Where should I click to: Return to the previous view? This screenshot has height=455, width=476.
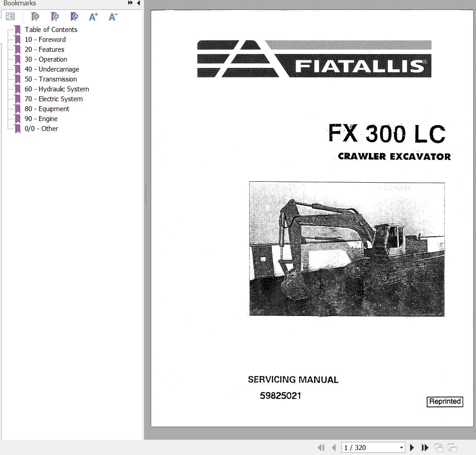[439, 447]
